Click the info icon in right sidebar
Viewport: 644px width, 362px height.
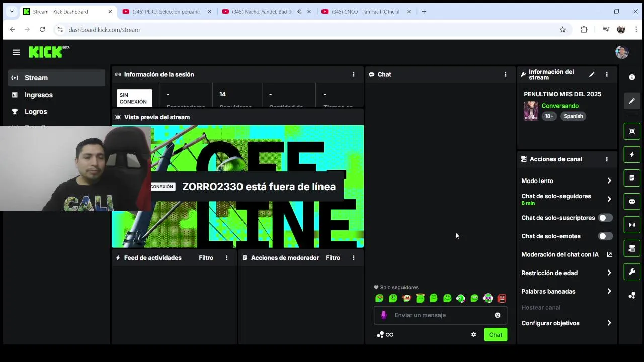(x=632, y=77)
